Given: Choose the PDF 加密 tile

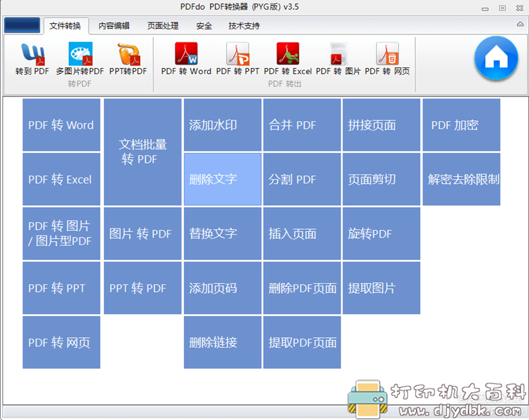Looking at the screenshot, I should [x=462, y=125].
